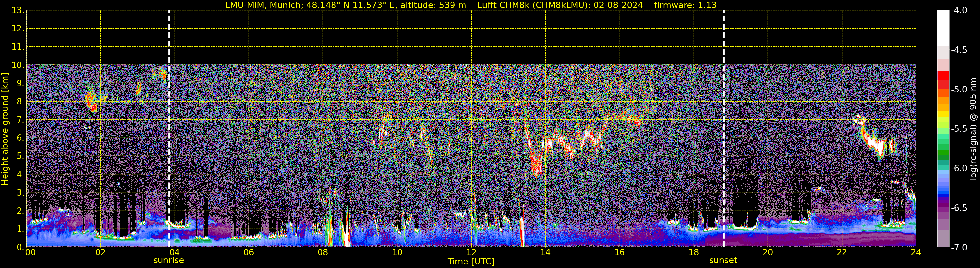Click the y-axis tick label '13.'

coord(18,11)
